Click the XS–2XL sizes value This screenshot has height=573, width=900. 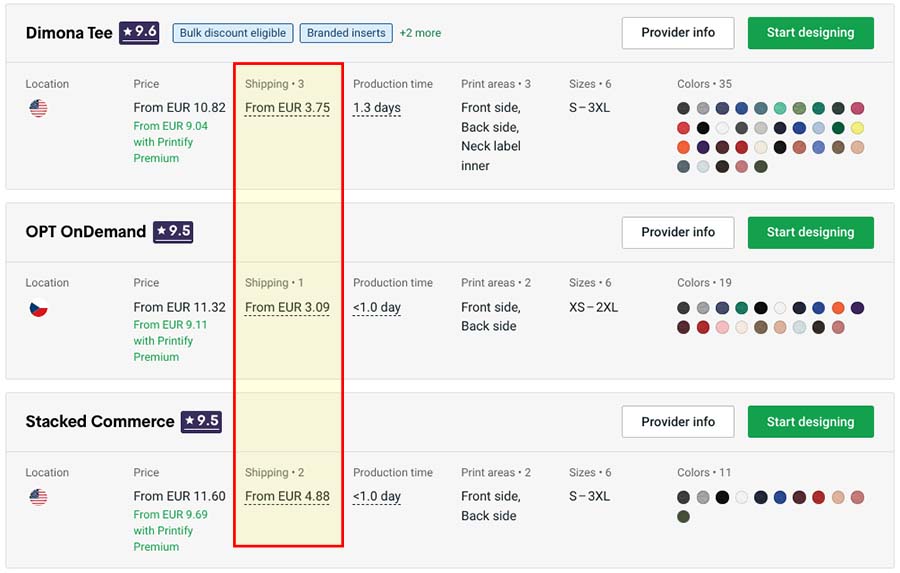[593, 307]
